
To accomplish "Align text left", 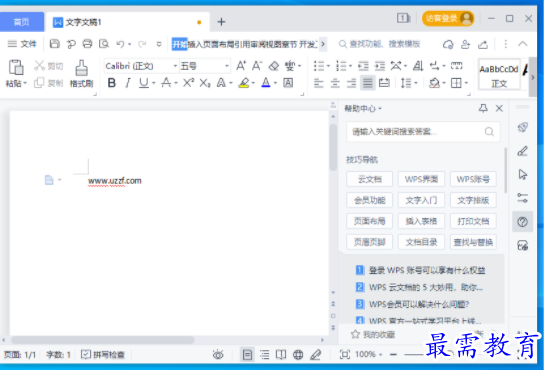I will (319, 83).
